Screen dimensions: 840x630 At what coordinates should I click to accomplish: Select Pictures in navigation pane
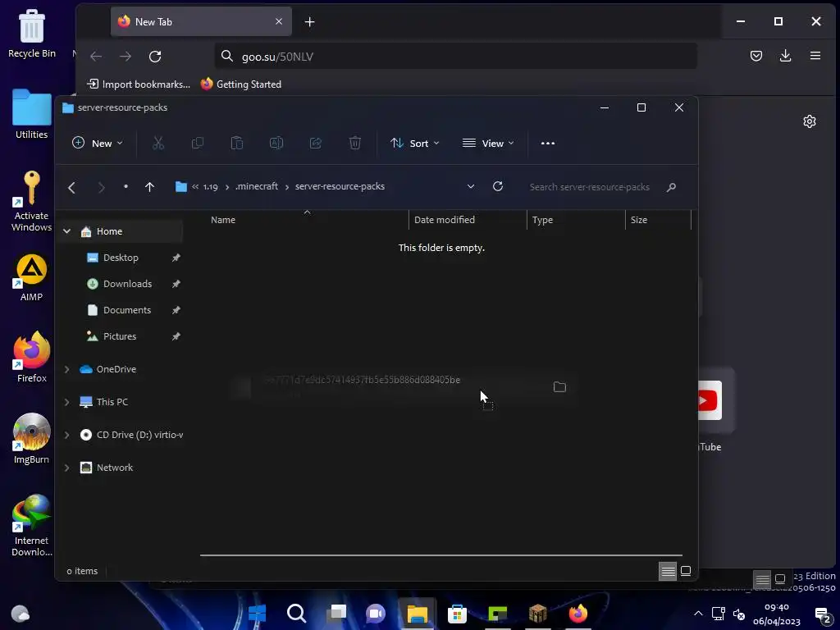coord(121,336)
